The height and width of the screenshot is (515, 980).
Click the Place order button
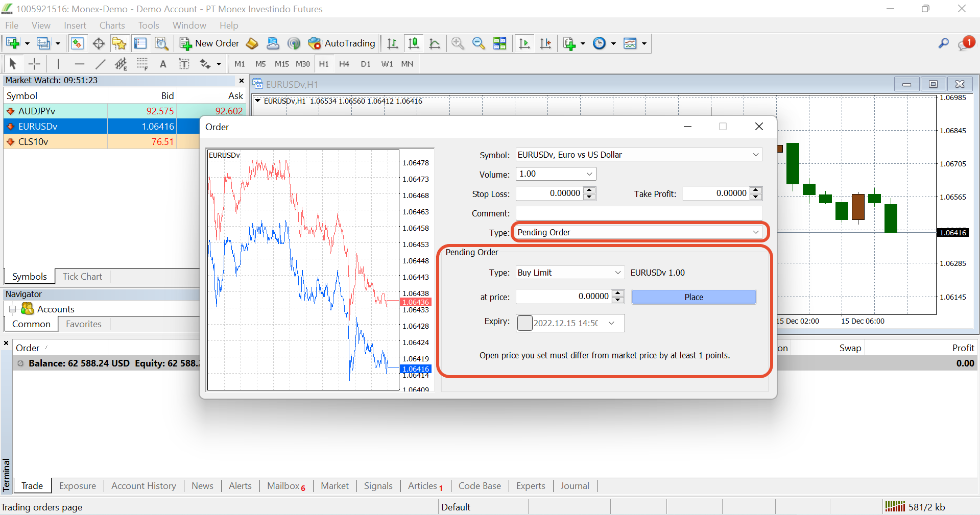pos(694,297)
